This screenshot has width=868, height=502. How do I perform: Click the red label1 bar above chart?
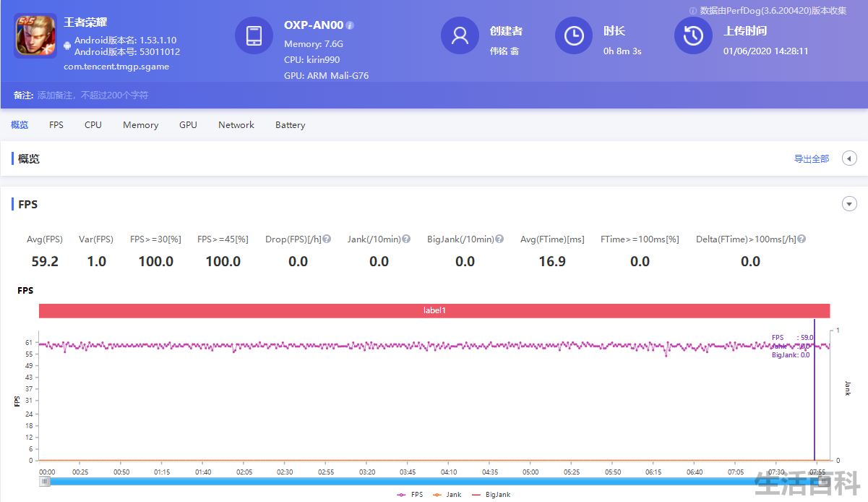click(x=434, y=310)
